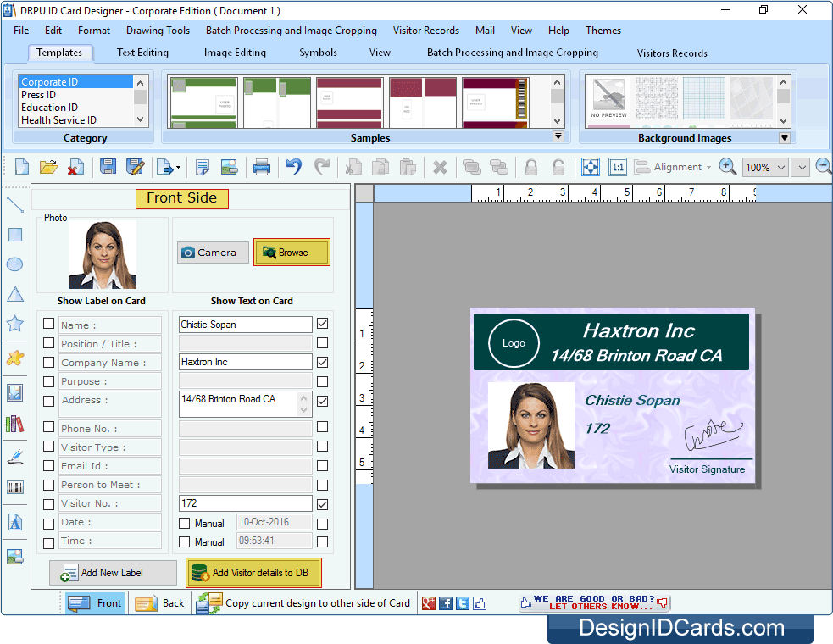Toggle show text checkbox for Chistie Sopan

click(x=322, y=324)
